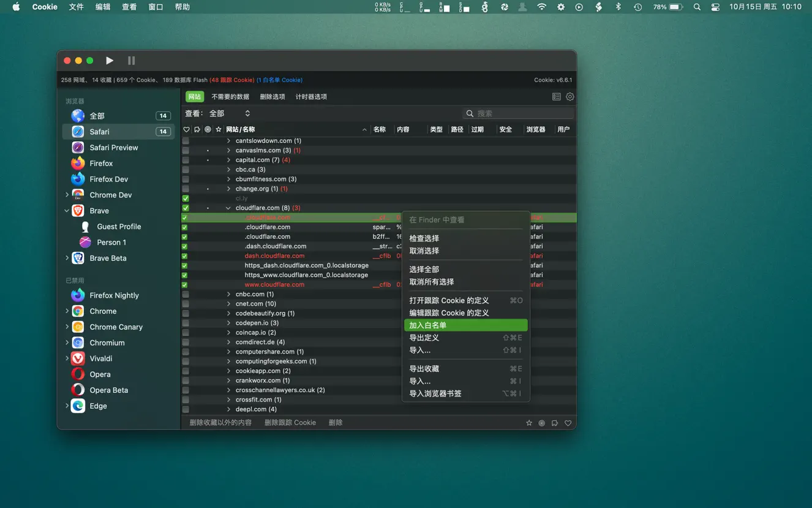Sort by the 网站/名称 column header
The image size is (812, 508).
(296, 130)
